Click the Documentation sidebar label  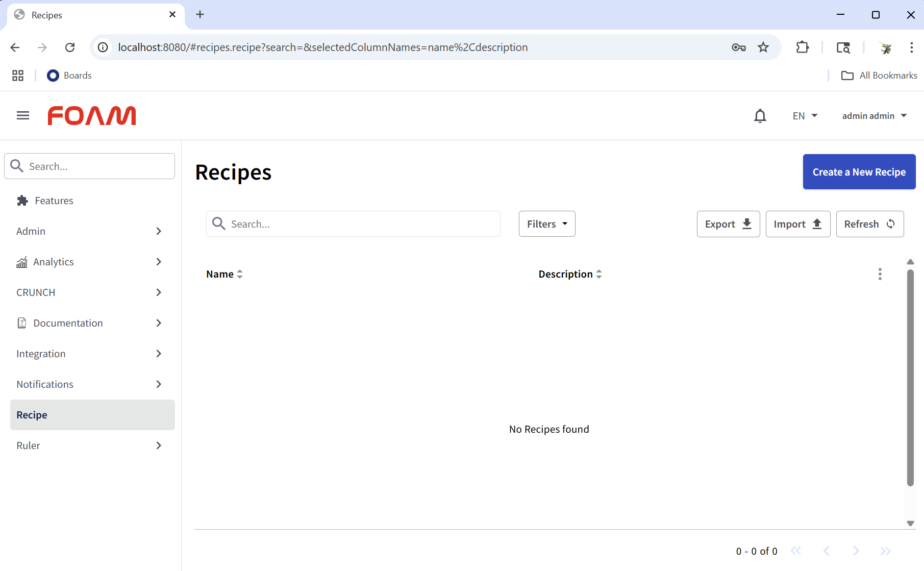tap(68, 323)
